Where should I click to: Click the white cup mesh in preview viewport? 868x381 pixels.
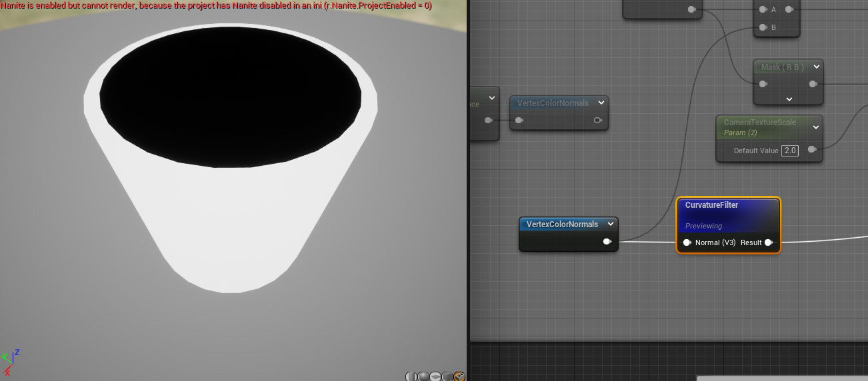coord(230,220)
